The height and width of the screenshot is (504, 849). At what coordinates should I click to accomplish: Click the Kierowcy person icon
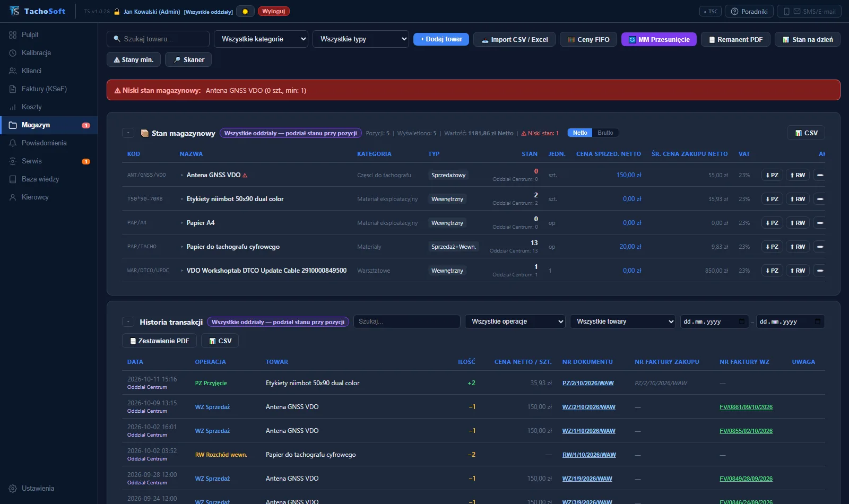(x=13, y=197)
